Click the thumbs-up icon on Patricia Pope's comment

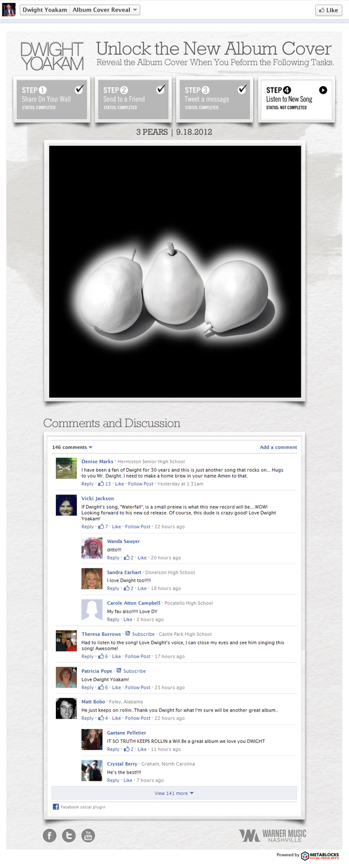[x=101, y=687]
